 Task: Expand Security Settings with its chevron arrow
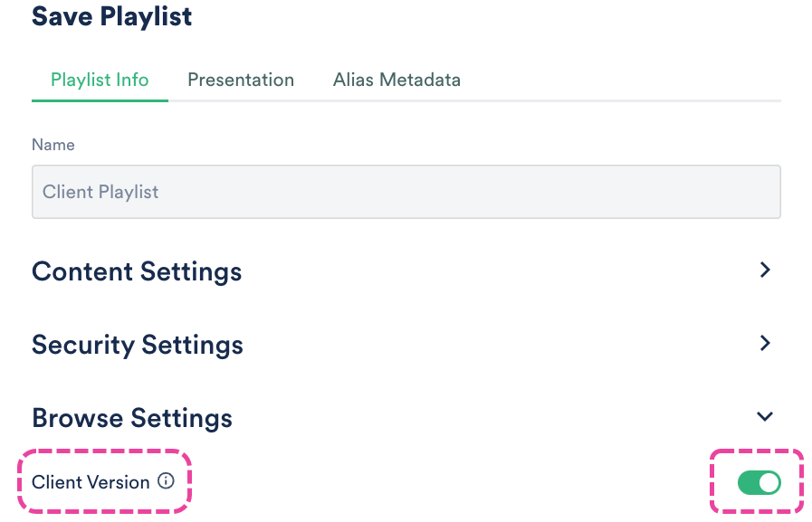pyautogui.click(x=765, y=343)
